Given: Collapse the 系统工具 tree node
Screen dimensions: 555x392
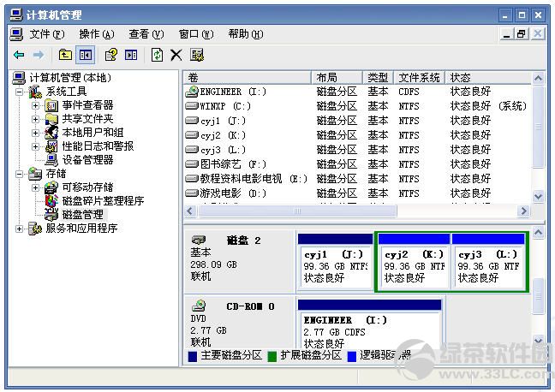Looking at the screenshot, I should [20, 92].
